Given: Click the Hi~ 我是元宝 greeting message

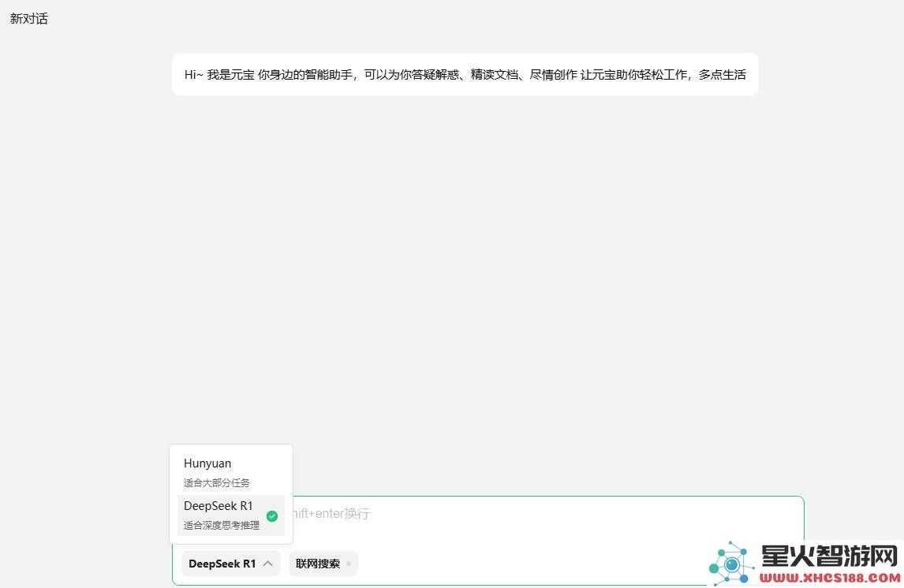Looking at the screenshot, I should [x=465, y=74].
